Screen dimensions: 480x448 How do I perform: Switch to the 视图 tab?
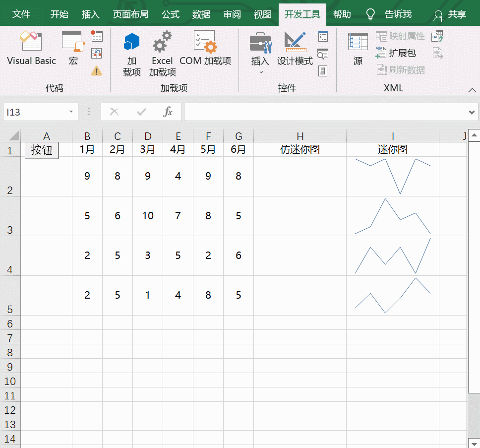coord(262,14)
